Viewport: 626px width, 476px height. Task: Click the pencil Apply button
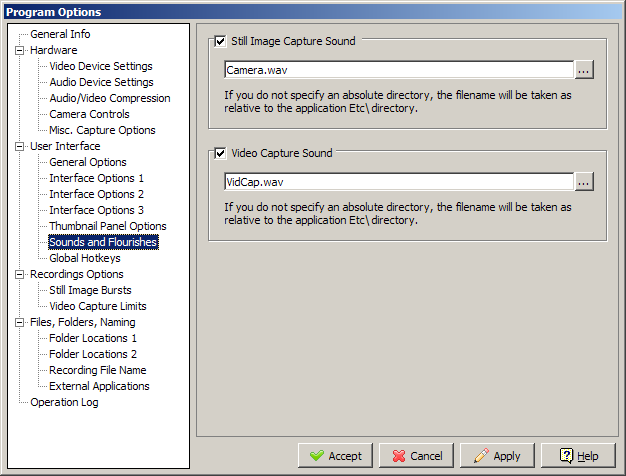point(496,455)
